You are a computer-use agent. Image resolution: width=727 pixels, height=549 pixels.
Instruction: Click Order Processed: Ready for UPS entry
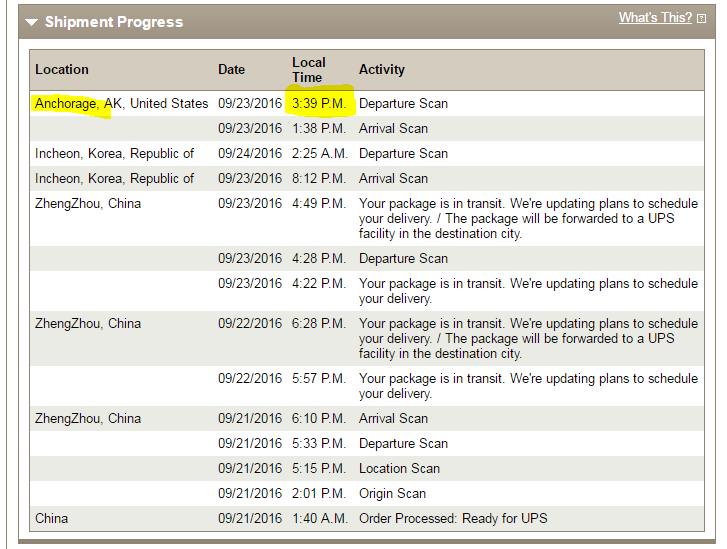(453, 518)
